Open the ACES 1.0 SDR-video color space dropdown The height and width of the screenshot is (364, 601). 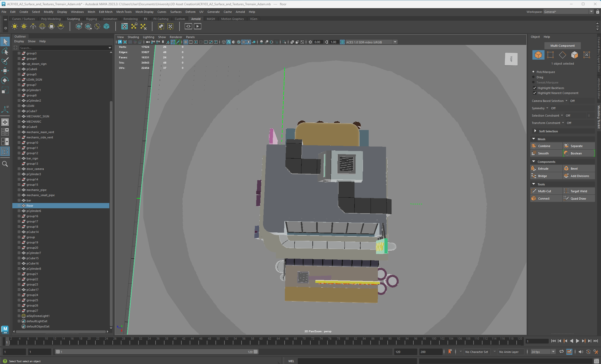pyautogui.click(x=395, y=42)
